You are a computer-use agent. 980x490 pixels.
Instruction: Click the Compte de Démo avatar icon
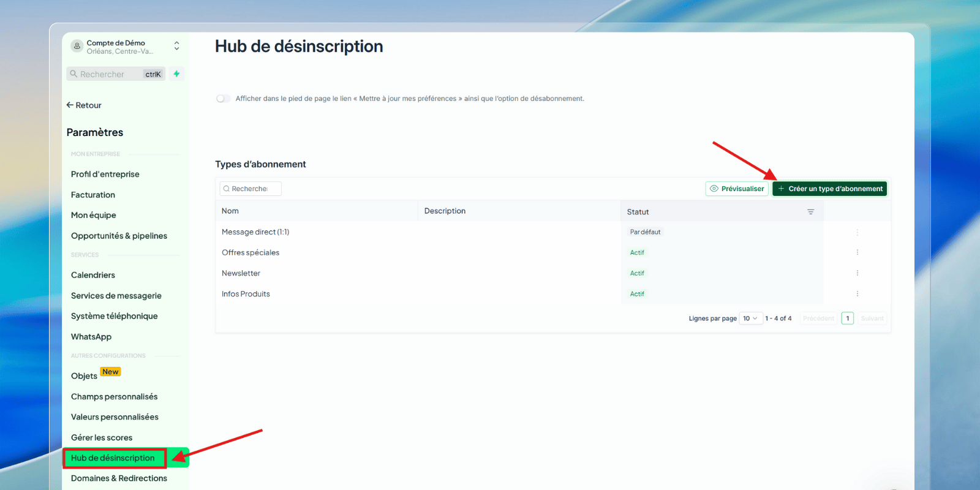[77, 47]
